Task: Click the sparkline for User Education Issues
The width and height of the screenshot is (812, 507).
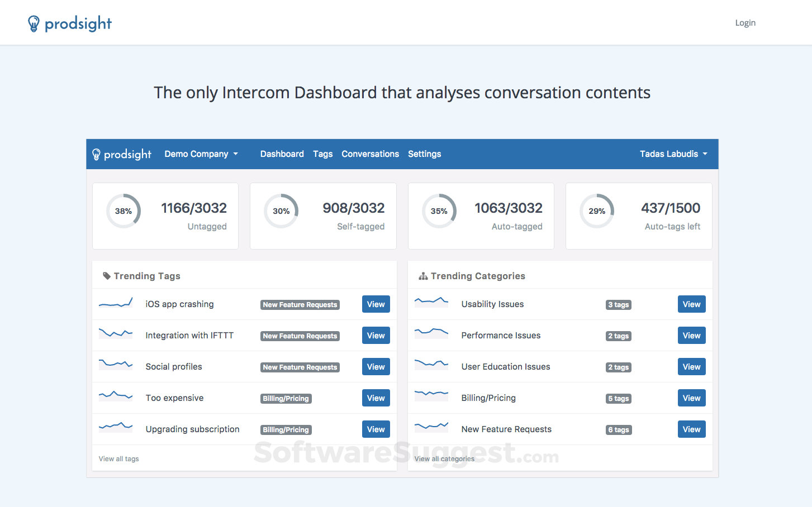Action: coord(431,364)
